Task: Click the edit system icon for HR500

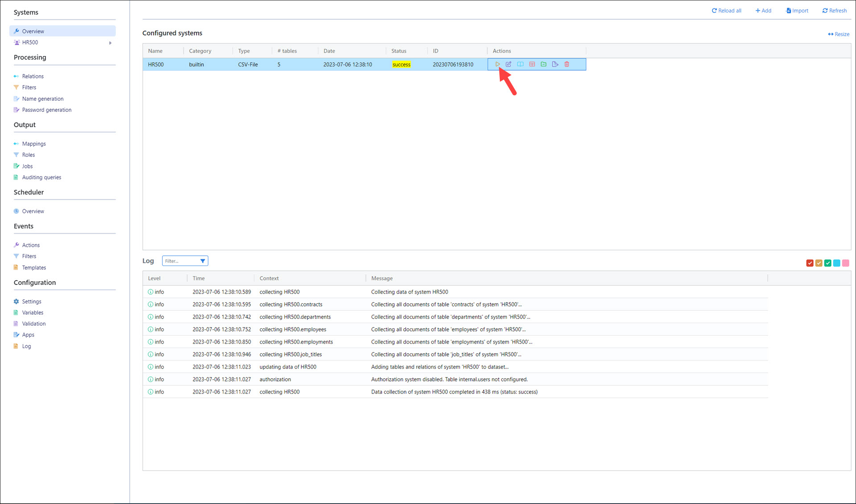Action: click(x=508, y=64)
